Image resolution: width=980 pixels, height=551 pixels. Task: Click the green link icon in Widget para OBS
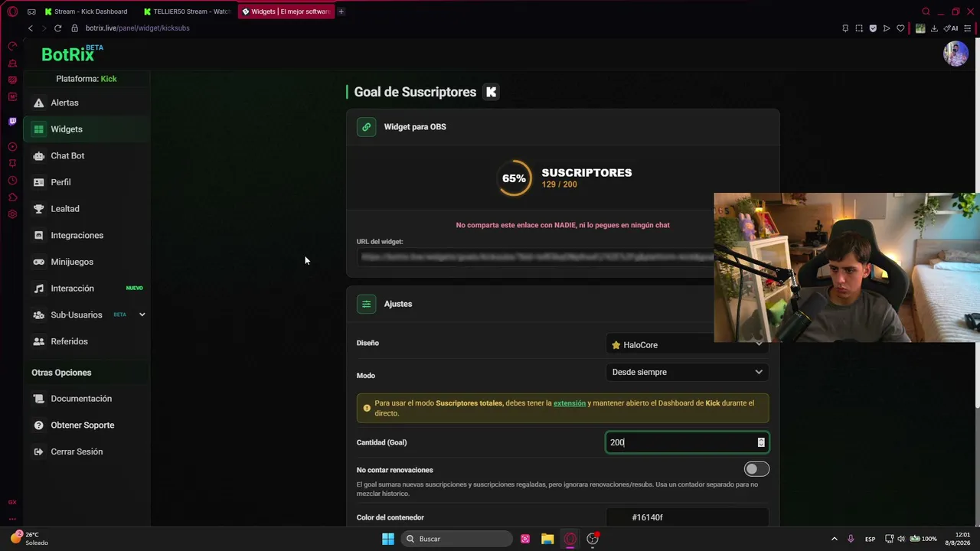click(366, 127)
